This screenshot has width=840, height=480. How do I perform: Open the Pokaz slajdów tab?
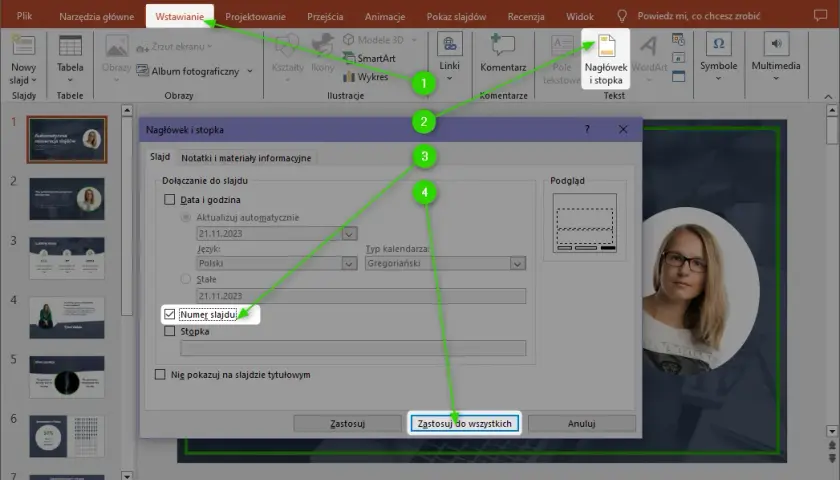[456, 17]
